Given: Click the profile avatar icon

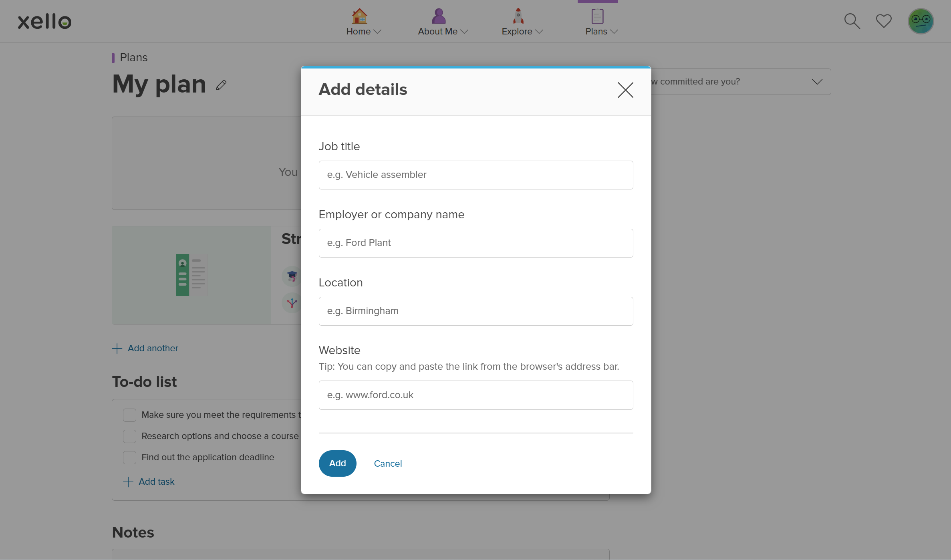Looking at the screenshot, I should [x=921, y=21].
